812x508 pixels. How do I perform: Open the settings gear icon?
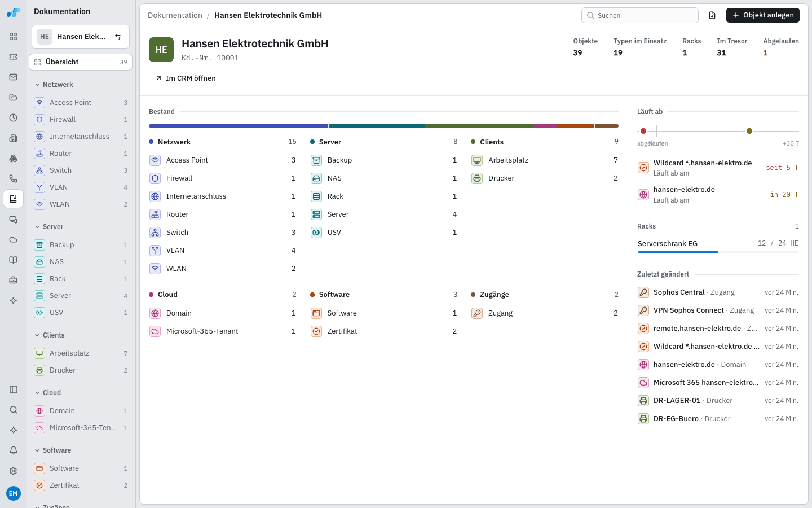pos(14,471)
